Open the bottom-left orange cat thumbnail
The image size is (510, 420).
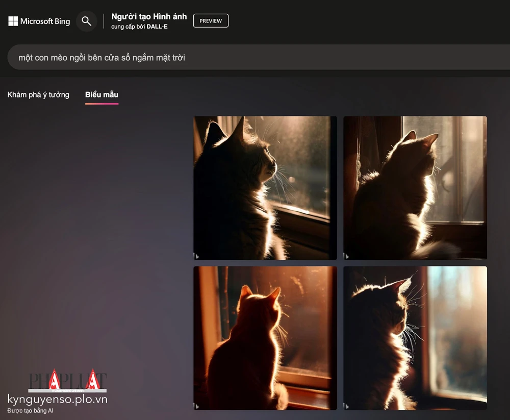click(265, 338)
